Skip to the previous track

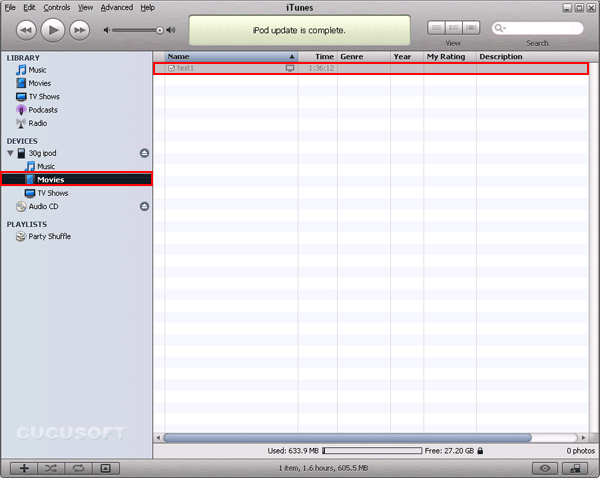[26, 30]
